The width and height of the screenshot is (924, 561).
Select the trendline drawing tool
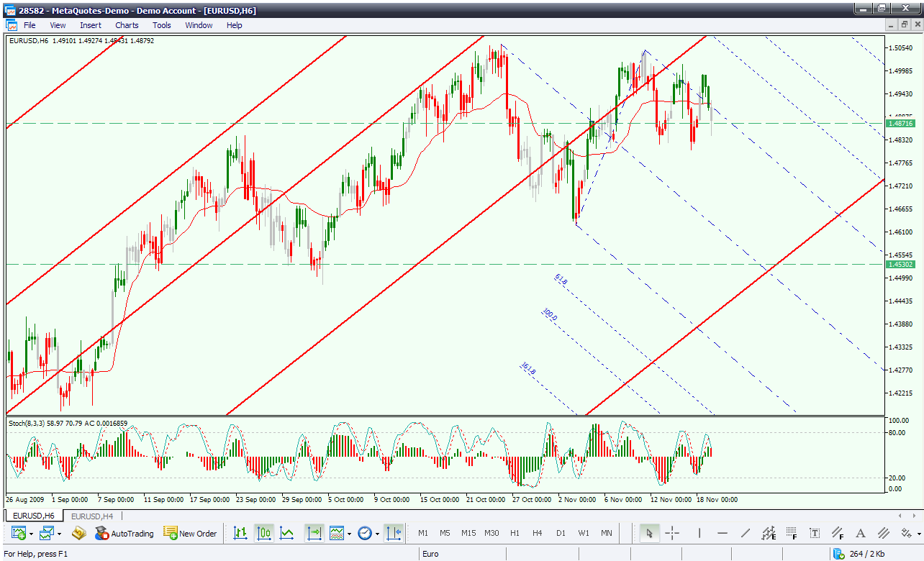pyautogui.click(x=746, y=533)
